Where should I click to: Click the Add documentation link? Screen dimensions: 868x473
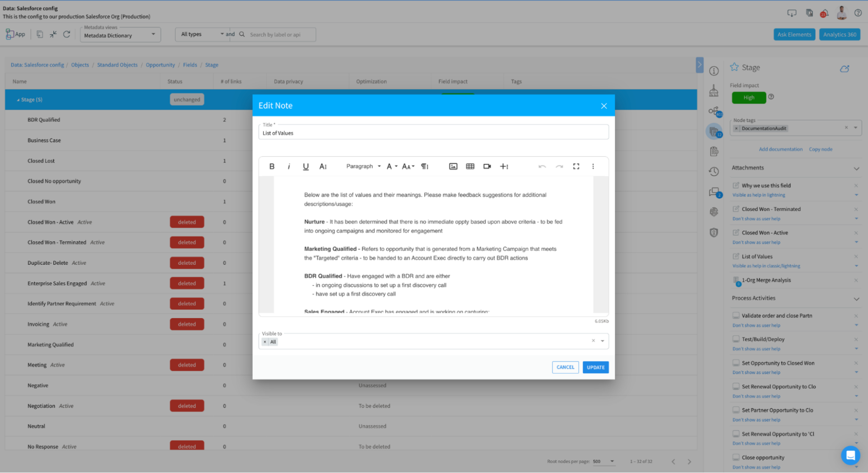point(781,149)
